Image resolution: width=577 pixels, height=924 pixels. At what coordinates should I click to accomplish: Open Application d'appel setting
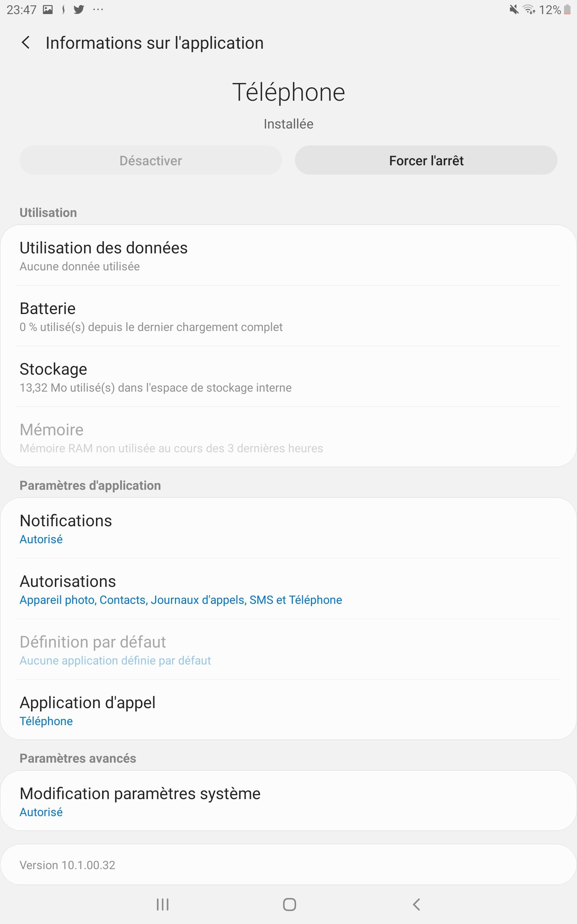288,710
